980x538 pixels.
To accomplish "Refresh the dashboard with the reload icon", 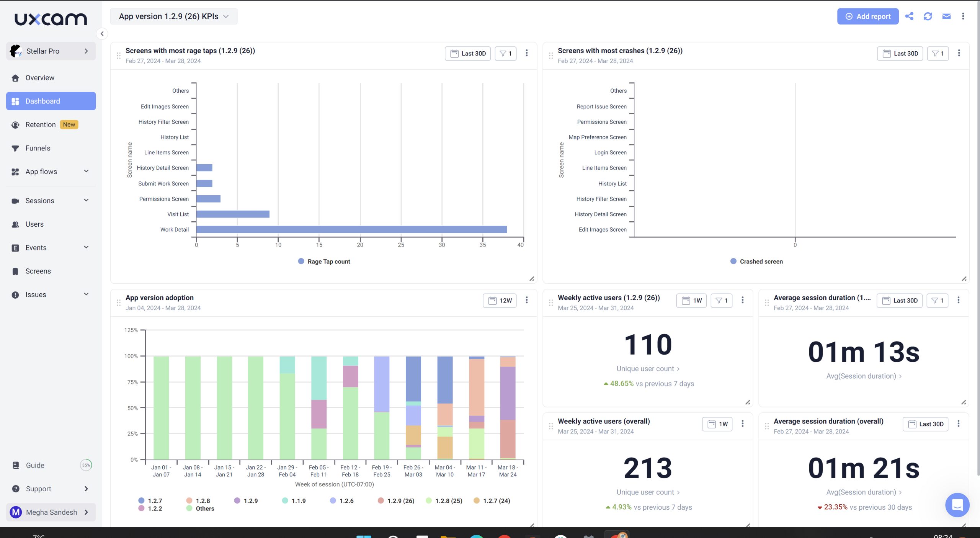I will (928, 16).
